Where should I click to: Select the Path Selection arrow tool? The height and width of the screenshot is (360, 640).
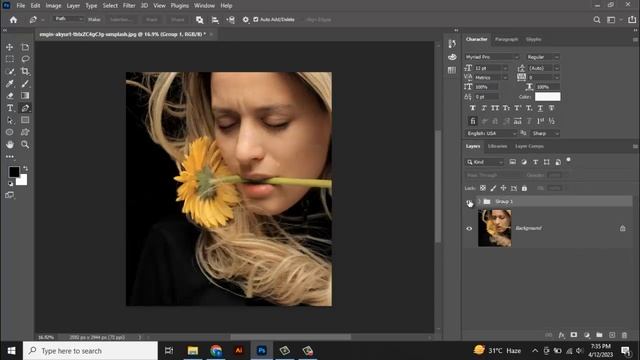(9, 120)
